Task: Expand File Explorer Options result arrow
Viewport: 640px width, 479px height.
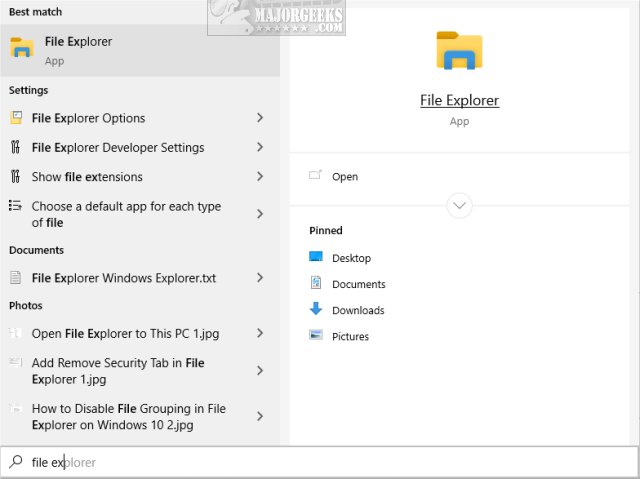Action: click(x=260, y=118)
